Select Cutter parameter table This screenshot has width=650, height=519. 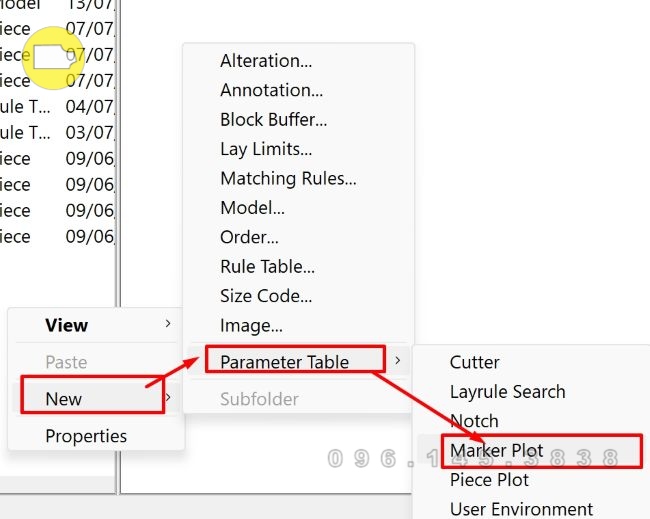coord(474,362)
